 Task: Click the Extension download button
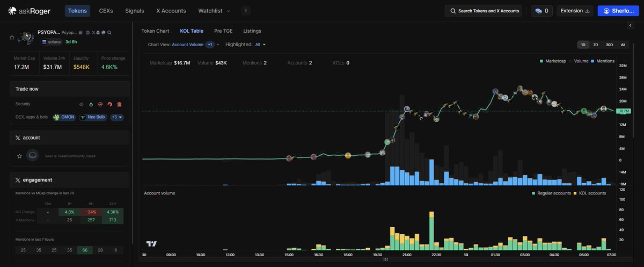[x=575, y=11]
